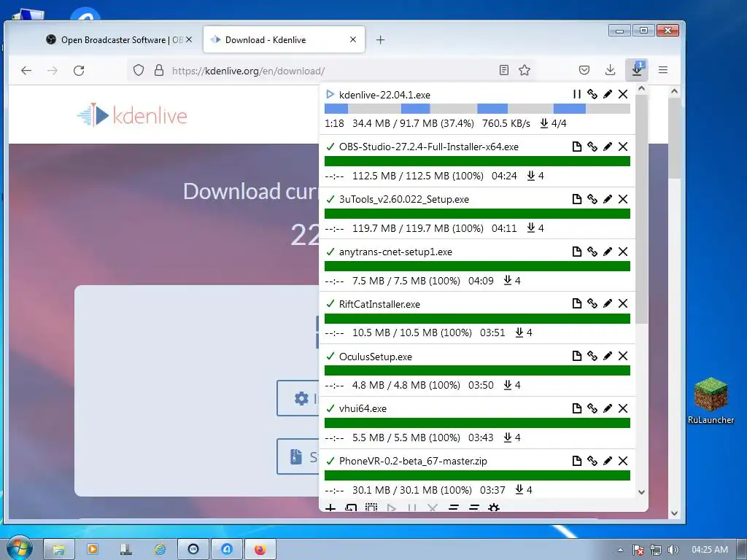This screenshot has height=560, width=747.
Task: Open RiftCatInstaller.exe file icon
Action: [576, 303]
